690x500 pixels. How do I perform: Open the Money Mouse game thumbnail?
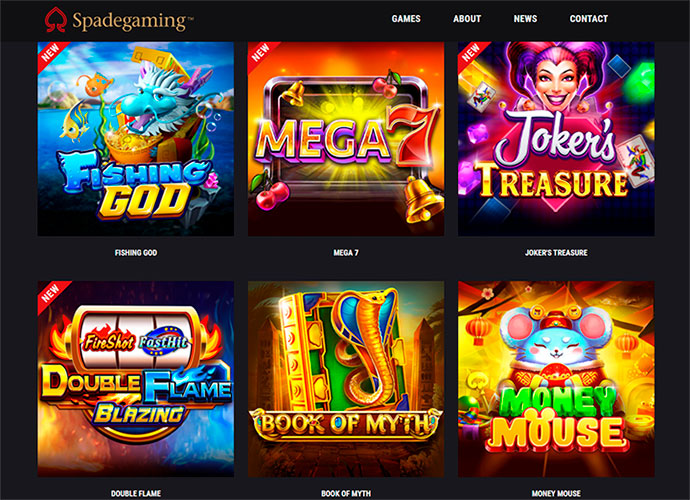pos(556,379)
